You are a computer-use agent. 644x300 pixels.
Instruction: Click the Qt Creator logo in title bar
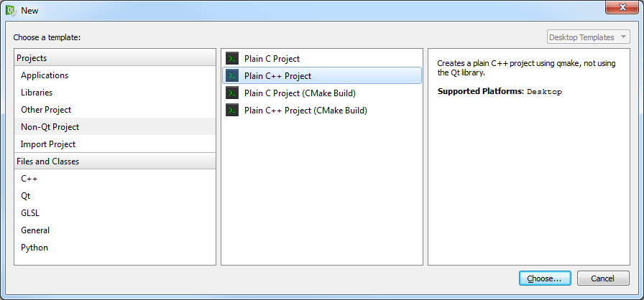(10, 10)
